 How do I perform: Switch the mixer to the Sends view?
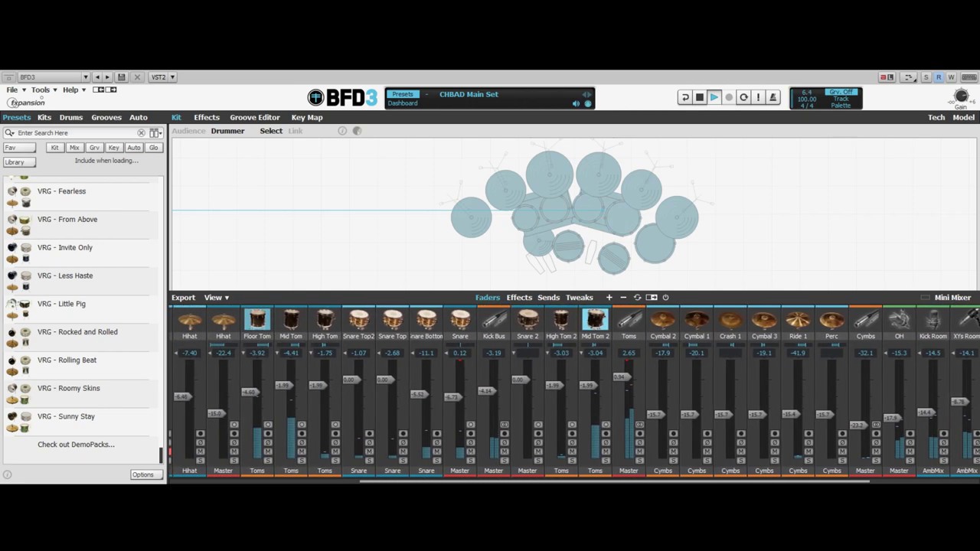coord(548,298)
